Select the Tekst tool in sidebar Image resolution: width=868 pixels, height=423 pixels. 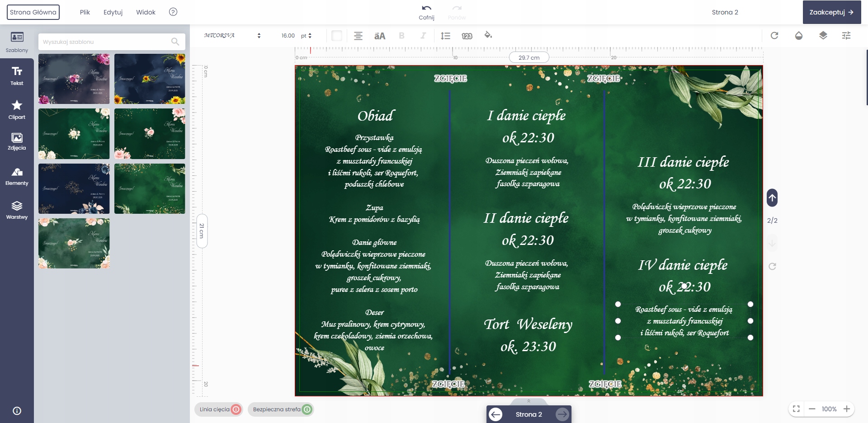pyautogui.click(x=17, y=76)
